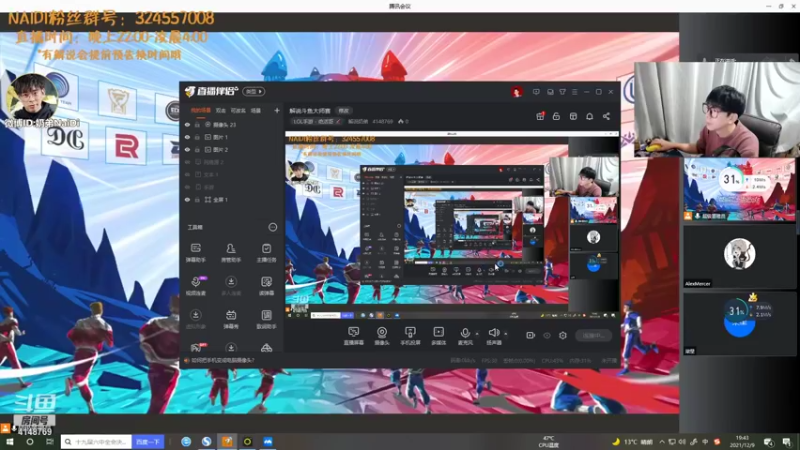Open the toolbox more options circle button
The height and width of the screenshot is (450, 800).
pos(273,227)
